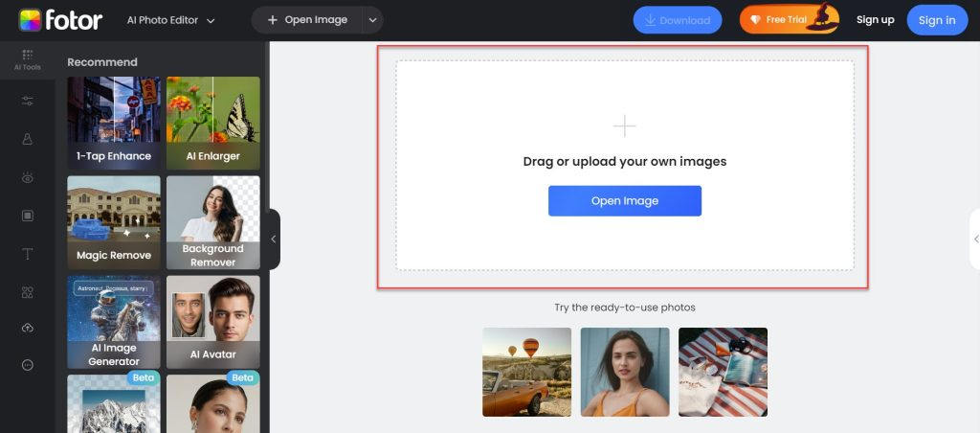Click 'Try the ready-to-use photos' text
This screenshot has height=433, width=980.
pos(625,308)
